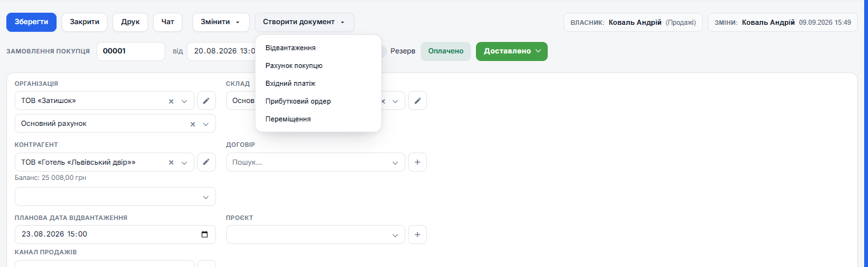Choose Рахунок покупцю from the menu
868x267 pixels.
(318, 65)
